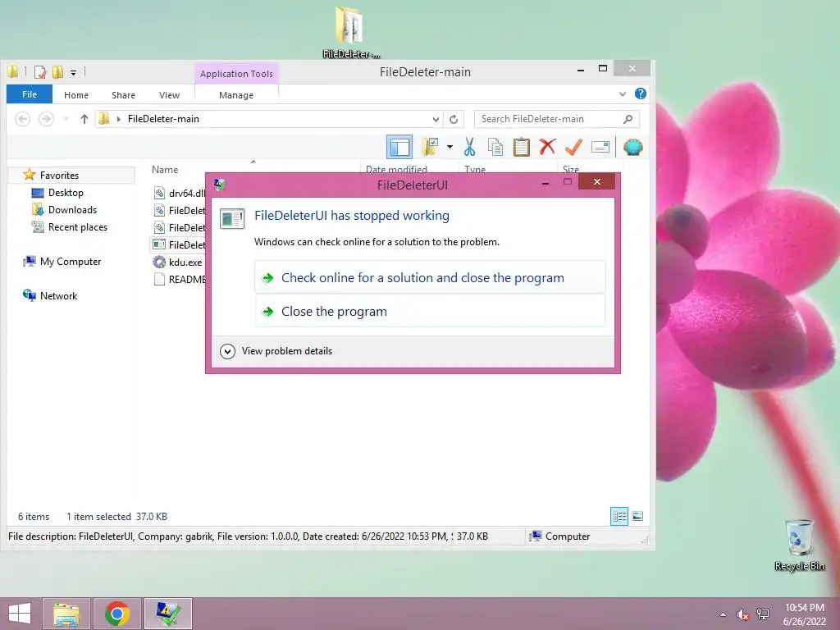Open the recent locations dropdown arrow
Viewport: 840px width, 630px height.
pos(66,119)
